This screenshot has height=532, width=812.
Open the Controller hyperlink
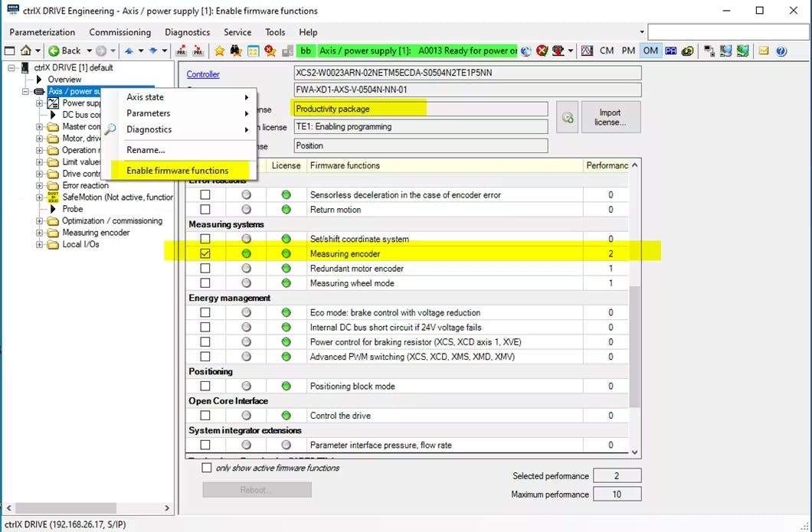[x=203, y=74]
